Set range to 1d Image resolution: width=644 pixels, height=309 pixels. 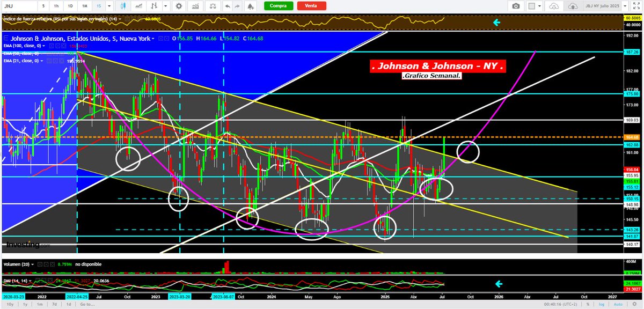point(69,304)
